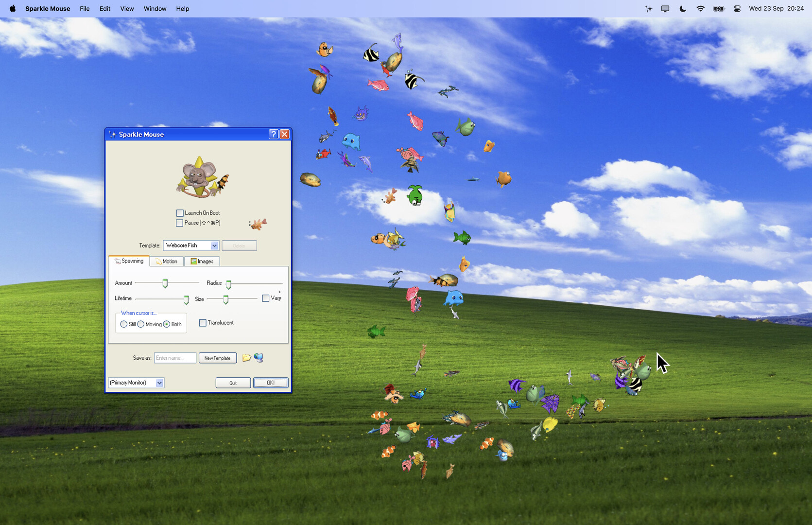Image resolution: width=812 pixels, height=525 pixels.
Task: Click the battery status icon
Action: point(719,9)
